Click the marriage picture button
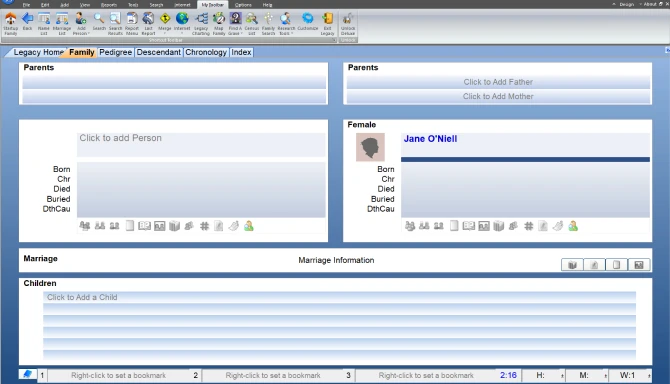670x384 pixels. (x=639, y=265)
